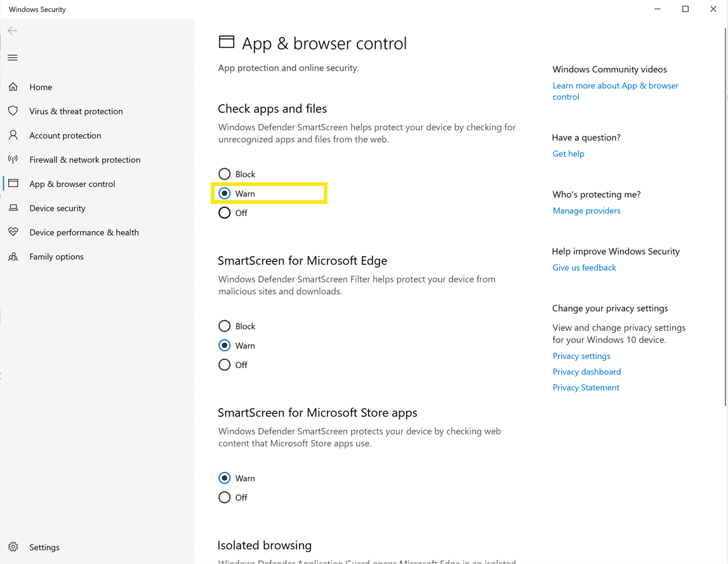Click the Settings gear icon
This screenshot has height=564, width=728.
pos(13,547)
